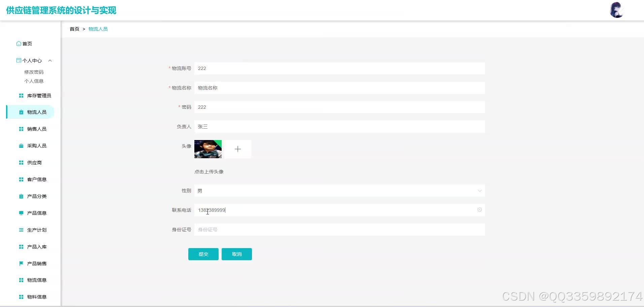The height and width of the screenshot is (307, 644).
Task: Click the home icon in the sidebar
Action: (19, 43)
